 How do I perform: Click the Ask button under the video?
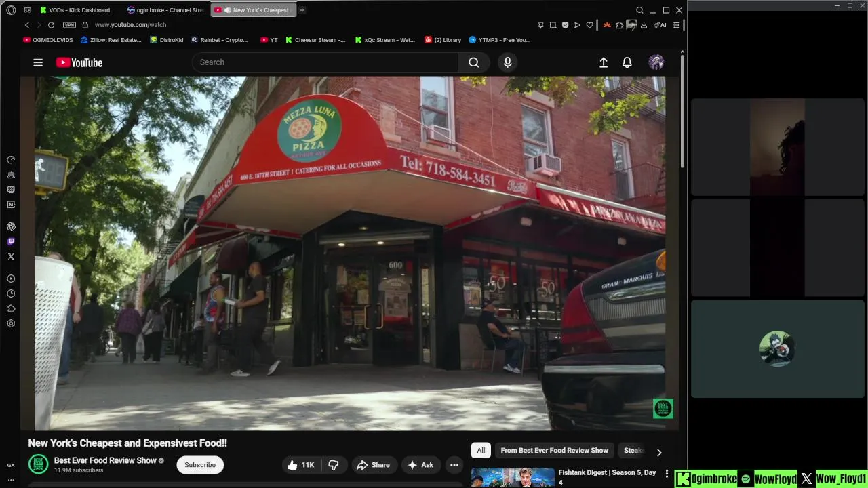pos(420,465)
